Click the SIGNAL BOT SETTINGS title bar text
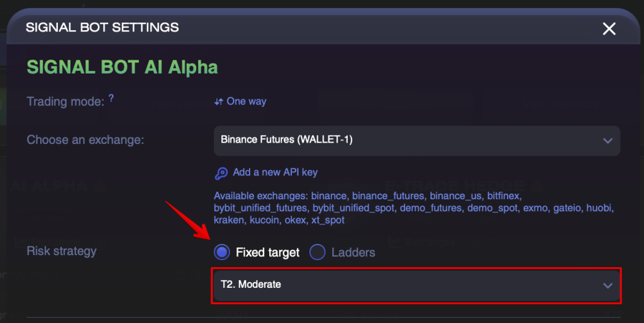The height and width of the screenshot is (323, 644). coord(103,28)
